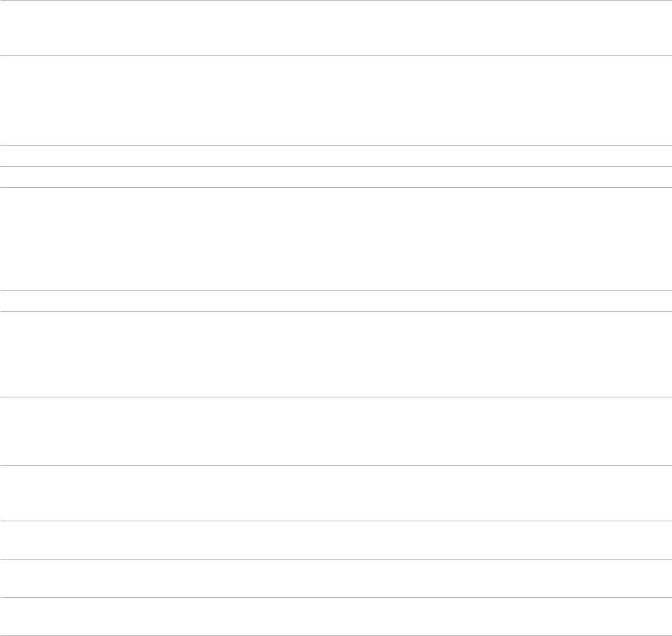The width and height of the screenshot is (672, 636).
Task: Select the second blank row from top
Action: tap(336, 101)
